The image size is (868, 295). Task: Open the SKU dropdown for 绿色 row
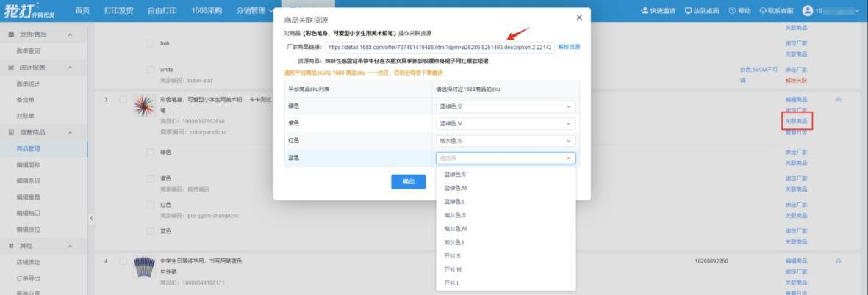(505, 106)
